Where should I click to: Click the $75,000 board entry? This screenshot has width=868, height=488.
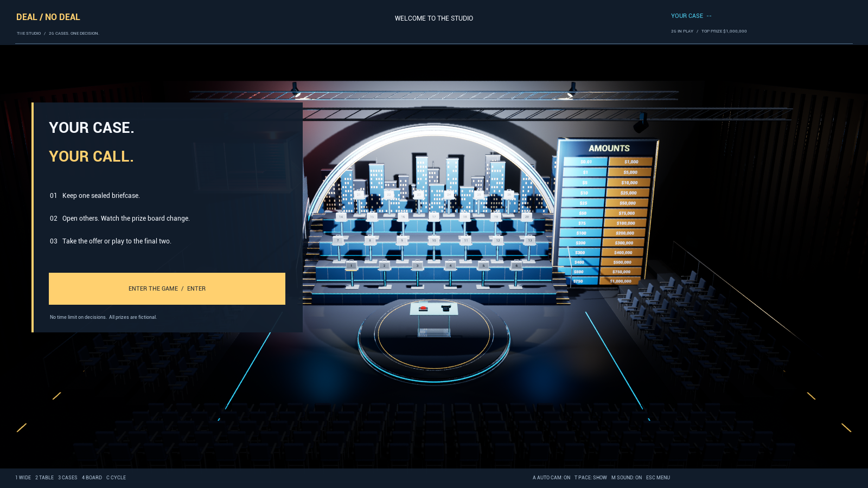[627, 213]
